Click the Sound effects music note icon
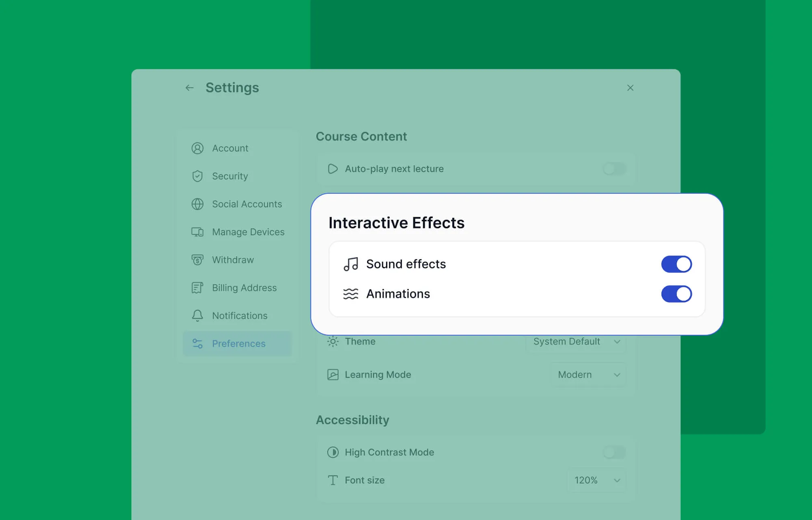The height and width of the screenshot is (520, 812). click(x=351, y=264)
